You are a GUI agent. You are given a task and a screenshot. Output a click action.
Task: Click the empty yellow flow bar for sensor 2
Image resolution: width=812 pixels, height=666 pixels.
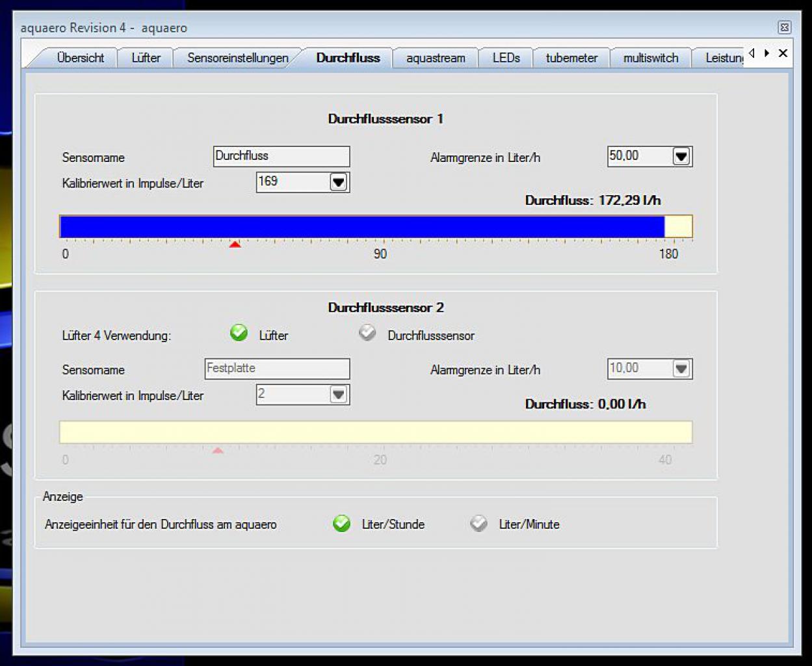point(376,432)
